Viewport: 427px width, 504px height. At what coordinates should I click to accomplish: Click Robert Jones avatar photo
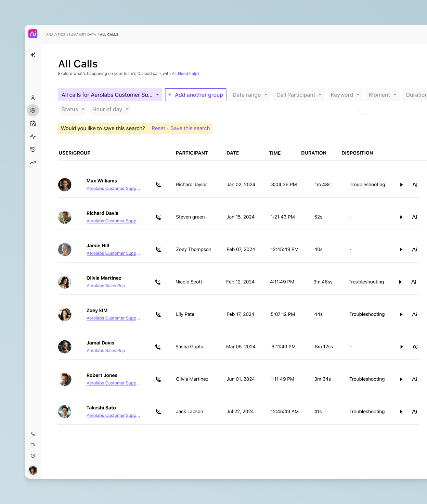coord(65,379)
